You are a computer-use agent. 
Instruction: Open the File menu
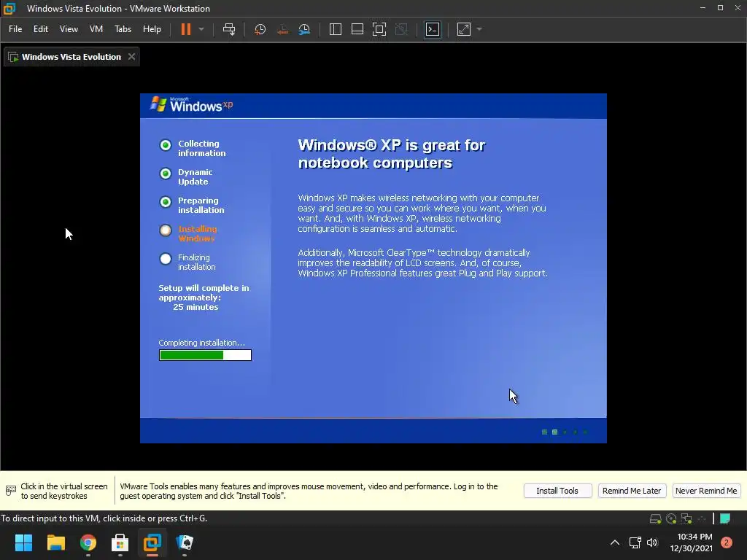coord(15,29)
